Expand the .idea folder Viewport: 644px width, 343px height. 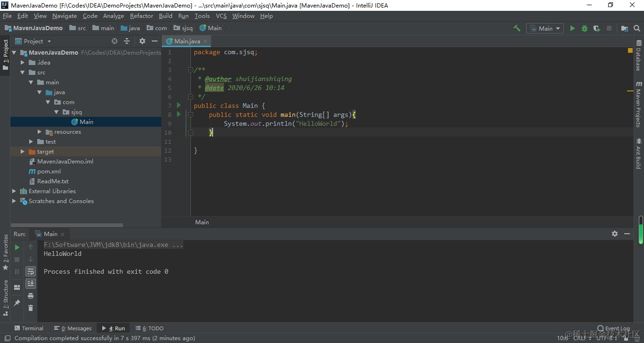tap(22, 62)
